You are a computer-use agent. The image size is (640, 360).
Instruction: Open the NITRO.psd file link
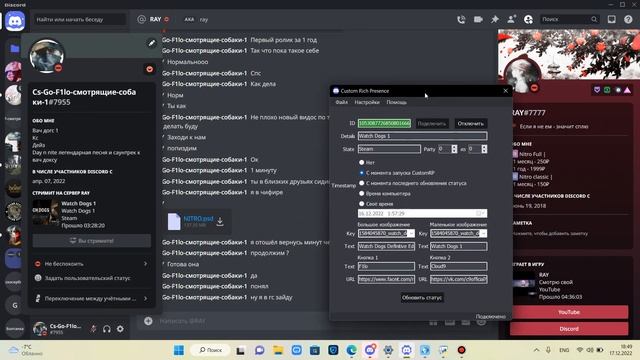click(198, 219)
